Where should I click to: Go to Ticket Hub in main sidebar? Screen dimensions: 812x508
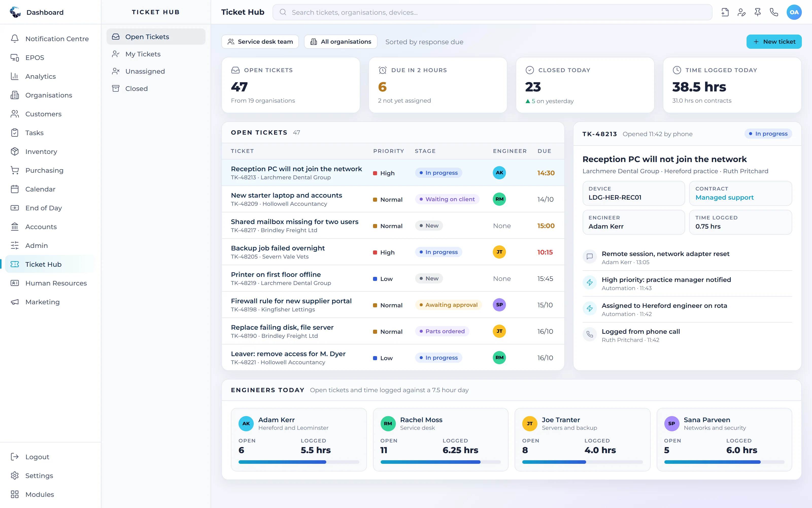click(x=50, y=264)
